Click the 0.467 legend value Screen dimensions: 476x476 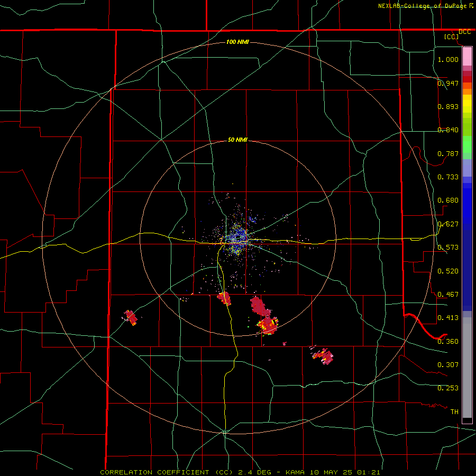click(x=448, y=295)
